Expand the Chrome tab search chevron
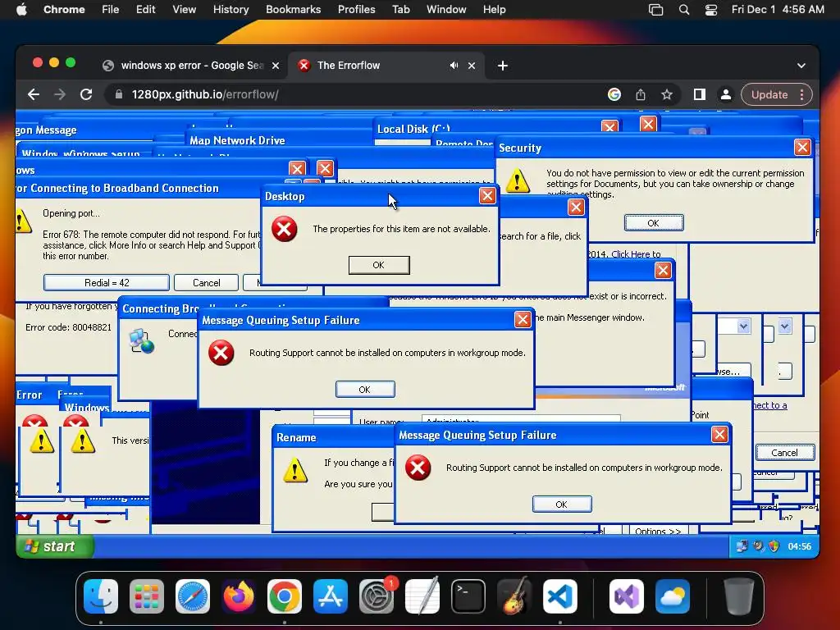 801,66
